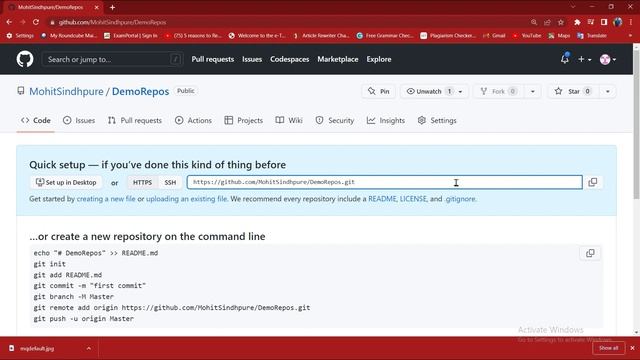Star the DemoRepos repository
Viewport: 640px width, 360px height.
(x=573, y=91)
